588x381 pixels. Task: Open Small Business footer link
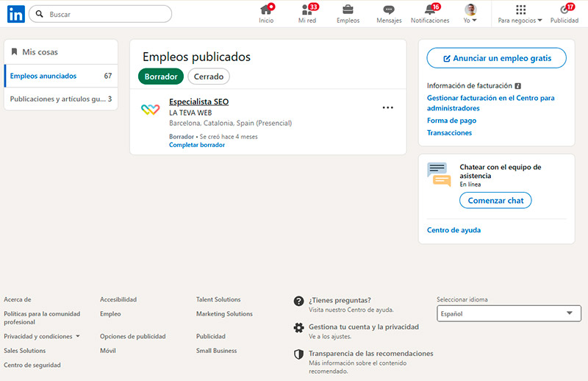(216, 351)
